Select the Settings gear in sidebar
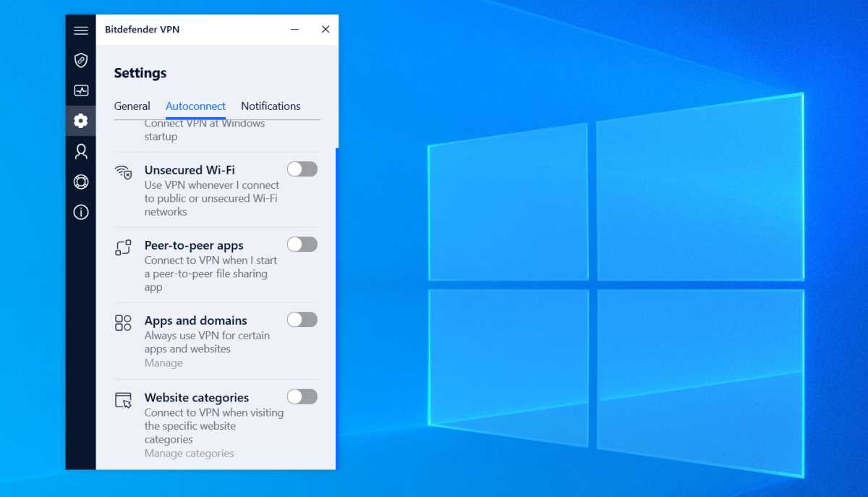Viewport: 868px width, 497px height. tap(81, 121)
